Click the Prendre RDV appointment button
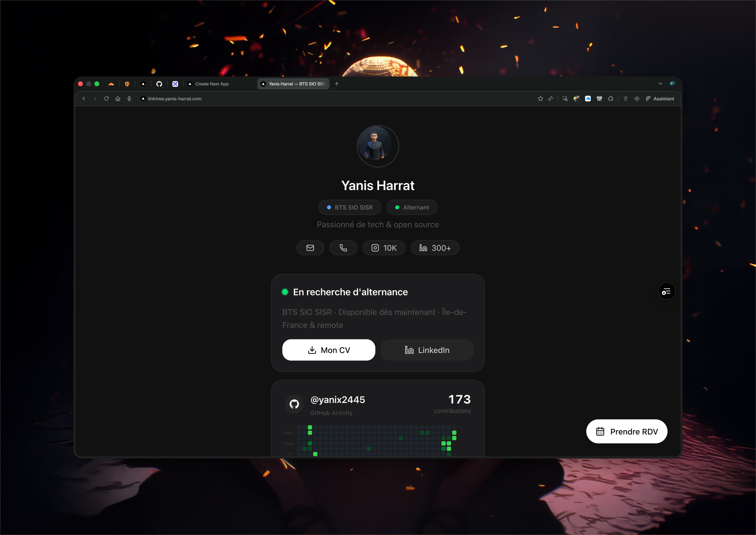This screenshot has height=535, width=756. (627, 432)
